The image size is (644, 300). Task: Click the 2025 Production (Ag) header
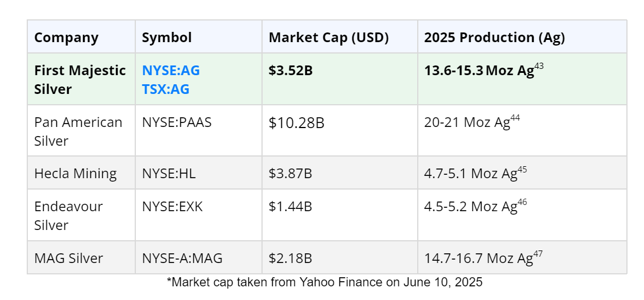click(x=494, y=38)
